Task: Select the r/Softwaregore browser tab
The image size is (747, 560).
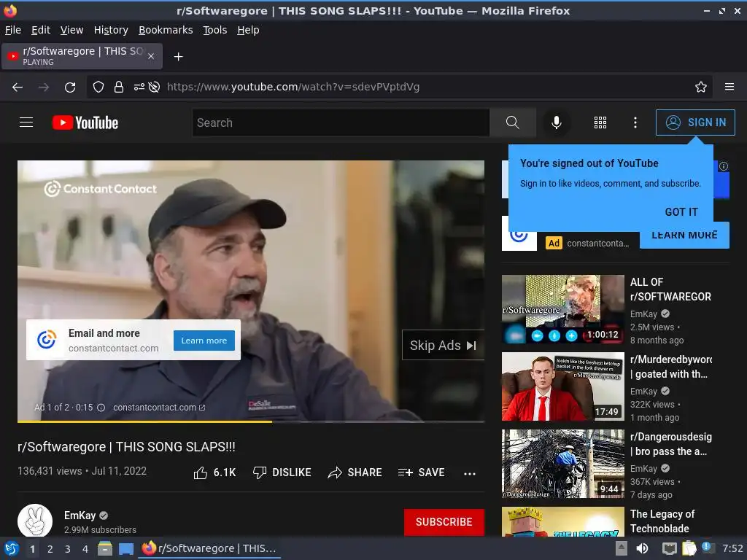Action: pyautogui.click(x=82, y=56)
